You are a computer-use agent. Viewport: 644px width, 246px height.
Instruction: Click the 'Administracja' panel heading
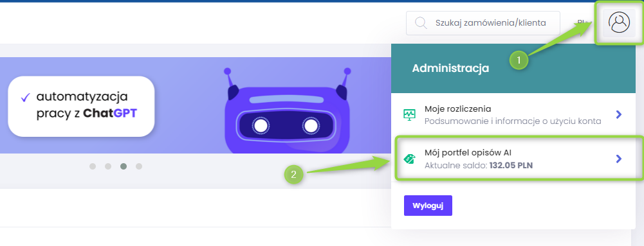click(x=450, y=69)
